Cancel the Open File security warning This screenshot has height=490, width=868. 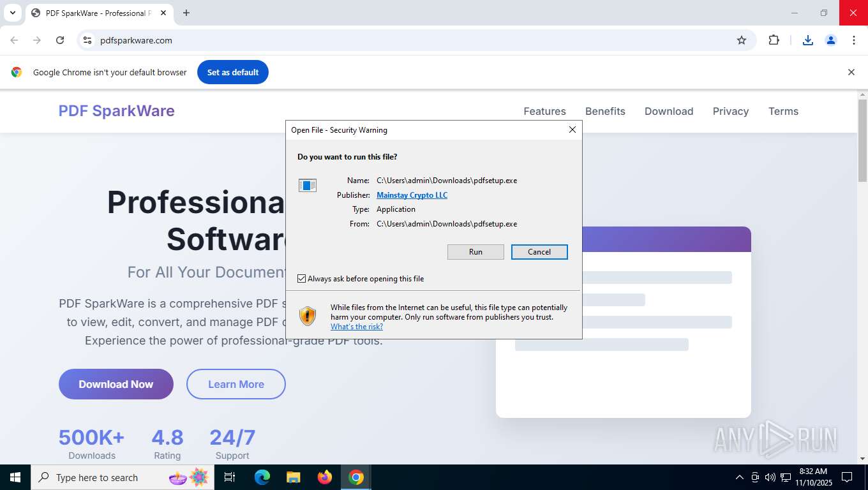(539, 252)
